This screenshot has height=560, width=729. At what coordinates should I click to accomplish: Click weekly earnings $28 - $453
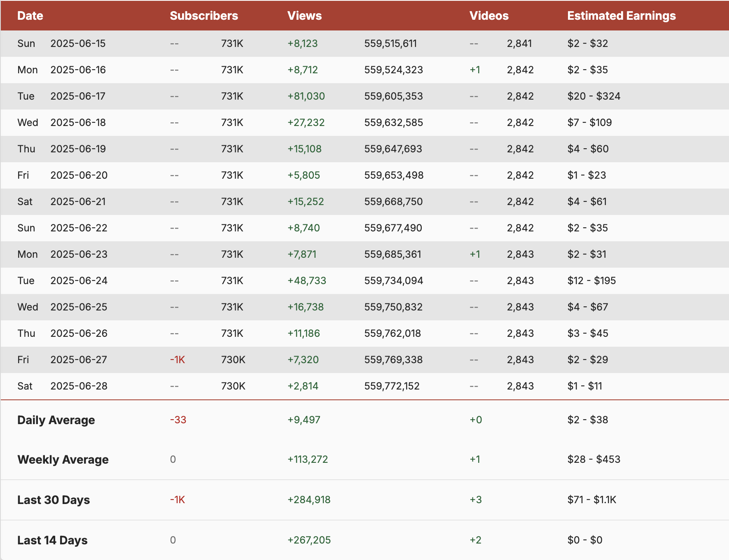pos(593,460)
